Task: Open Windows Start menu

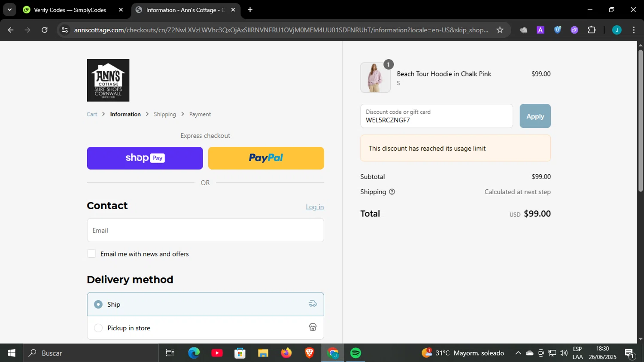Action: pyautogui.click(x=12, y=353)
